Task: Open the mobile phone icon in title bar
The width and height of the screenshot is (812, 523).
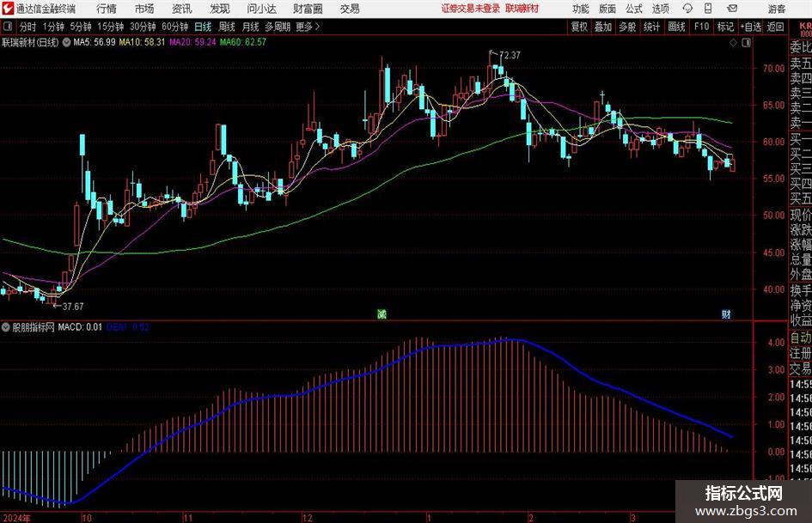Action: [708, 9]
